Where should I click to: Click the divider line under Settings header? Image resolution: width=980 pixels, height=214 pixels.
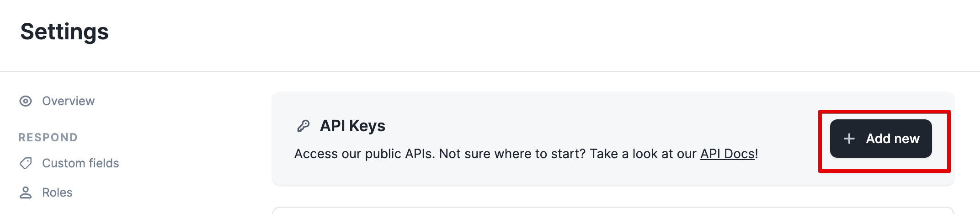pos(490,71)
